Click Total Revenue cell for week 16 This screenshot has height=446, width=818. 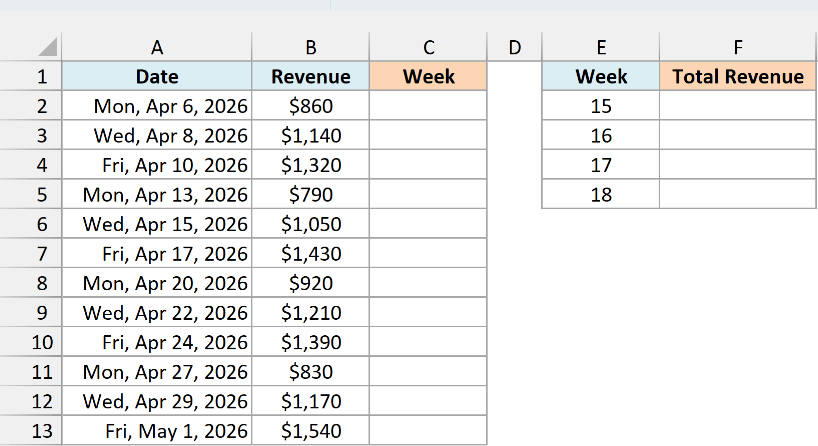point(738,136)
